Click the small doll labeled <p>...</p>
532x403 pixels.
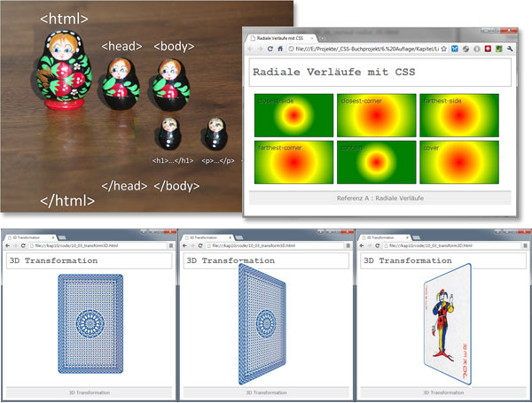[x=216, y=134]
